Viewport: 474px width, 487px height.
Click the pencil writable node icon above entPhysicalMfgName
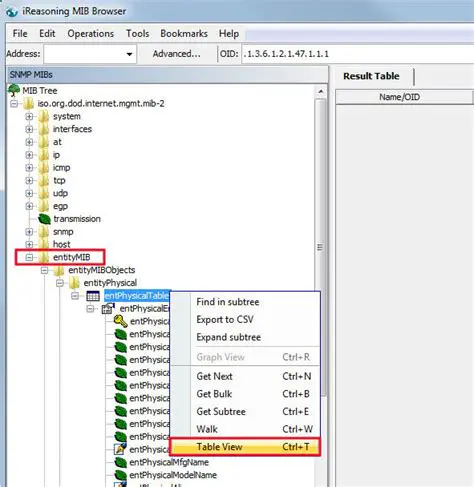pyautogui.click(x=120, y=449)
